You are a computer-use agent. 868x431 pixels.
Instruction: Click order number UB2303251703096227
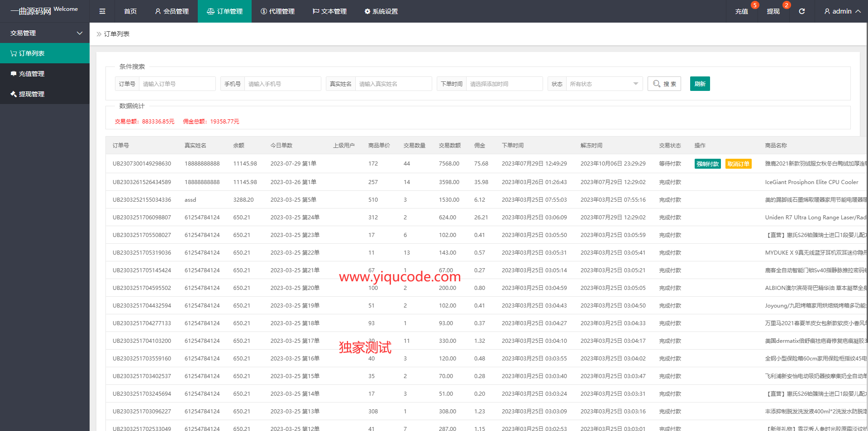click(x=142, y=411)
